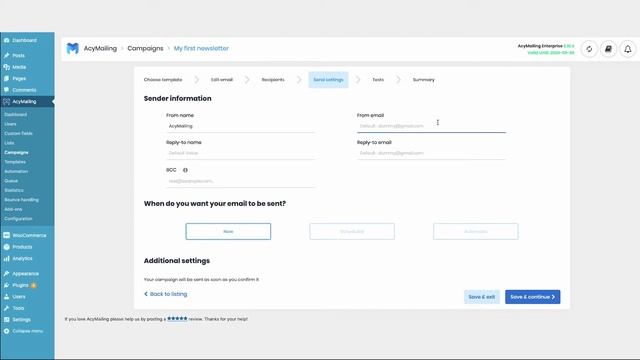The width and height of the screenshot is (640, 360).
Task: Focus the Reply-to name input field
Action: tap(240, 153)
